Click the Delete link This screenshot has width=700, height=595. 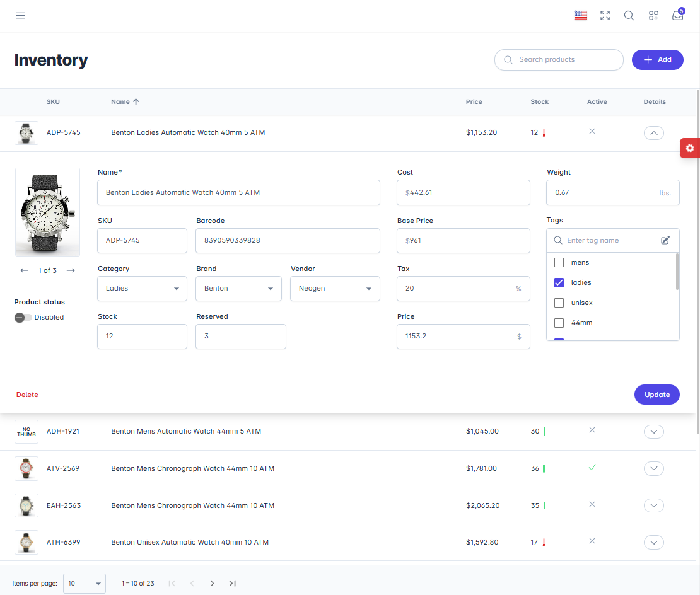[x=27, y=395]
